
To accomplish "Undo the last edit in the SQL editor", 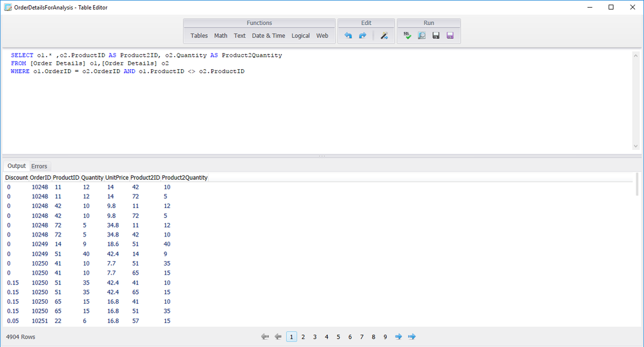I will click(348, 36).
